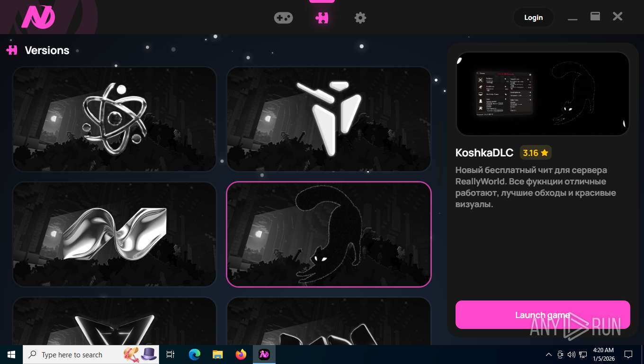Select the partially visible bottom-left version card
Image resolution: width=644 pixels, height=364 pixels.
115,321
